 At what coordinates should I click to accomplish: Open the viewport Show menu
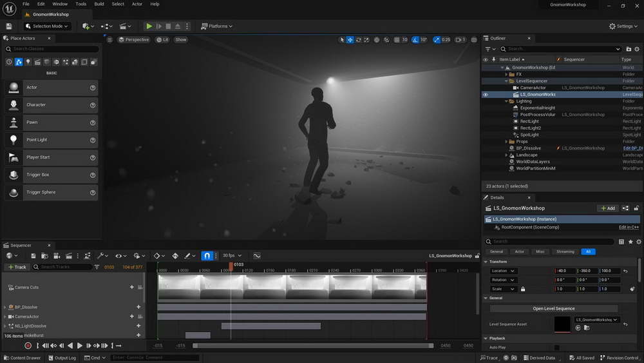pos(181,39)
